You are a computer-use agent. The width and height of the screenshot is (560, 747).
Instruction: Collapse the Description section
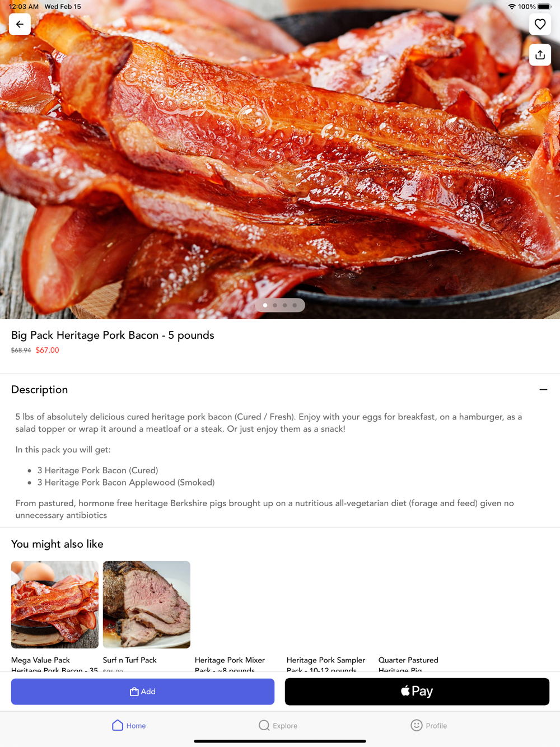pos(543,390)
